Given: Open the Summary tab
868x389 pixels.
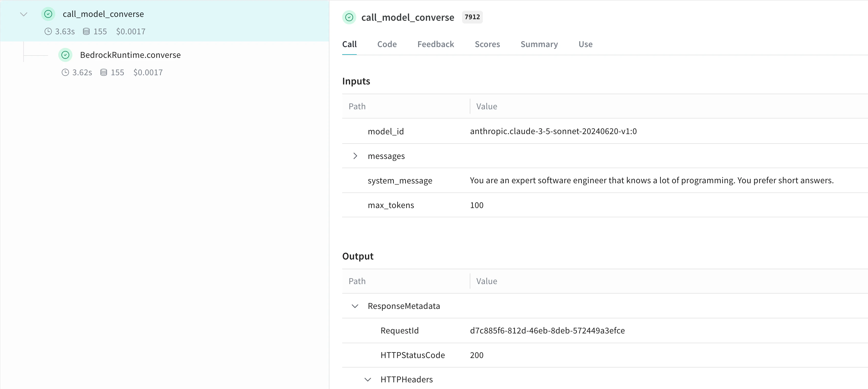Looking at the screenshot, I should [x=539, y=44].
